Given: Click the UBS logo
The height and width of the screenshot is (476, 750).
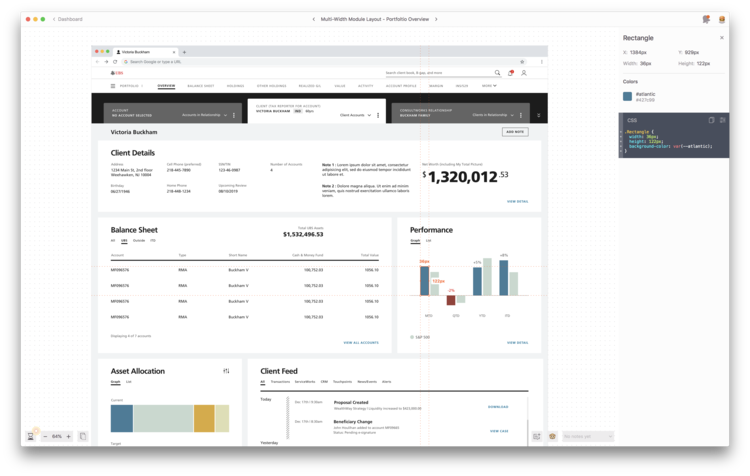Looking at the screenshot, I should pos(117,73).
